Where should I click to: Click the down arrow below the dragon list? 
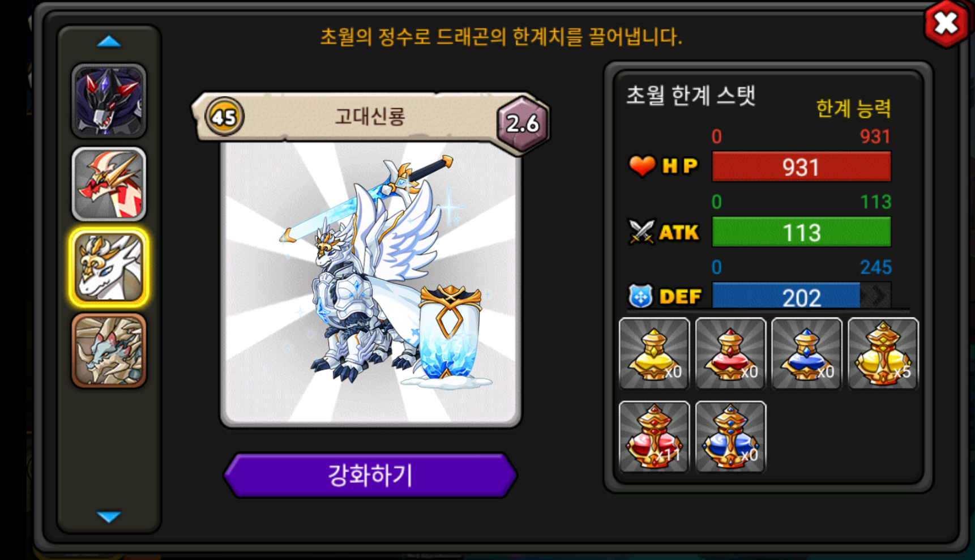[x=109, y=516]
